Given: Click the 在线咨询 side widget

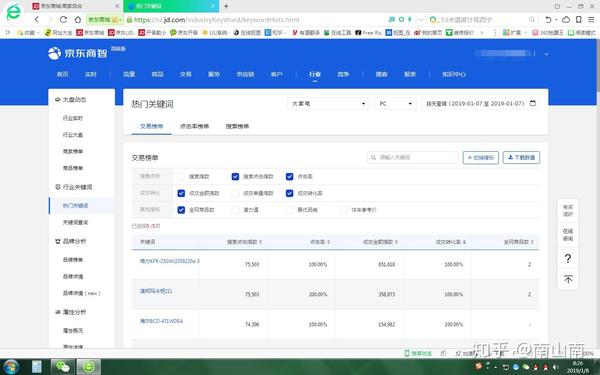Looking at the screenshot, I should coord(568,235).
